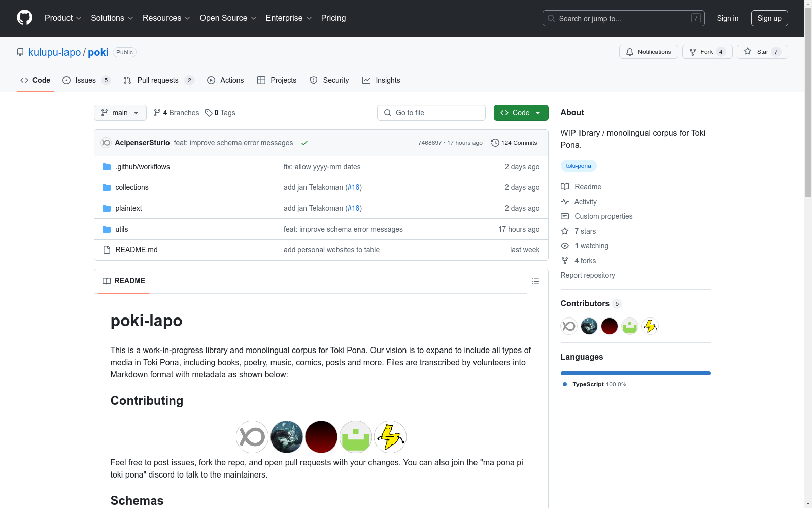Open the kulupu-lapo organization link
The height and width of the screenshot is (508, 812).
pyautogui.click(x=54, y=52)
